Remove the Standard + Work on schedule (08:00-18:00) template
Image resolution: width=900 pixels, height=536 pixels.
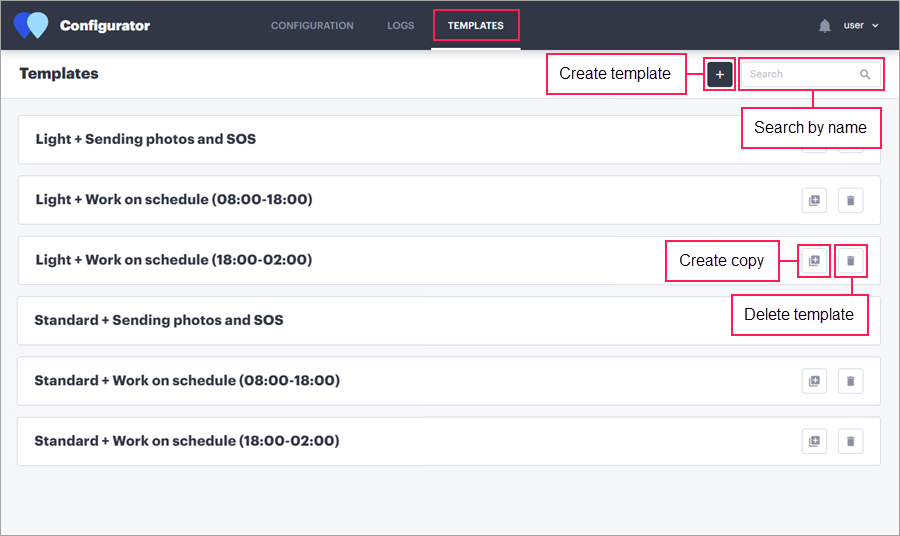(x=850, y=381)
